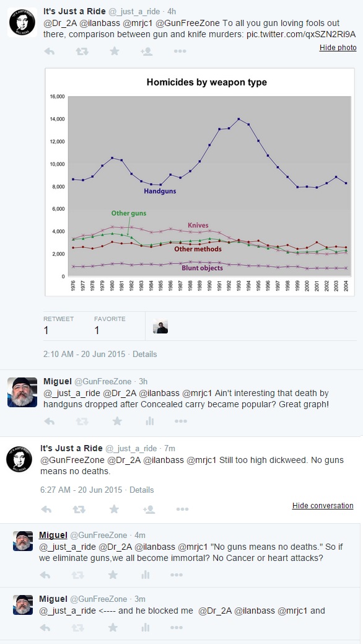Open more options on the first tweet
The image size is (363, 644).
tap(180, 51)
